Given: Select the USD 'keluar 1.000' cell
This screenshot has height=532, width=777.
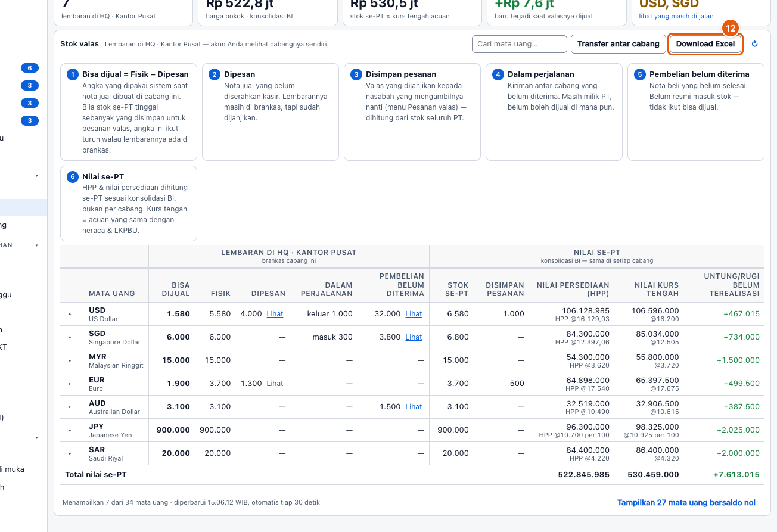Looking at the screenshot, I should pos(330,314).
